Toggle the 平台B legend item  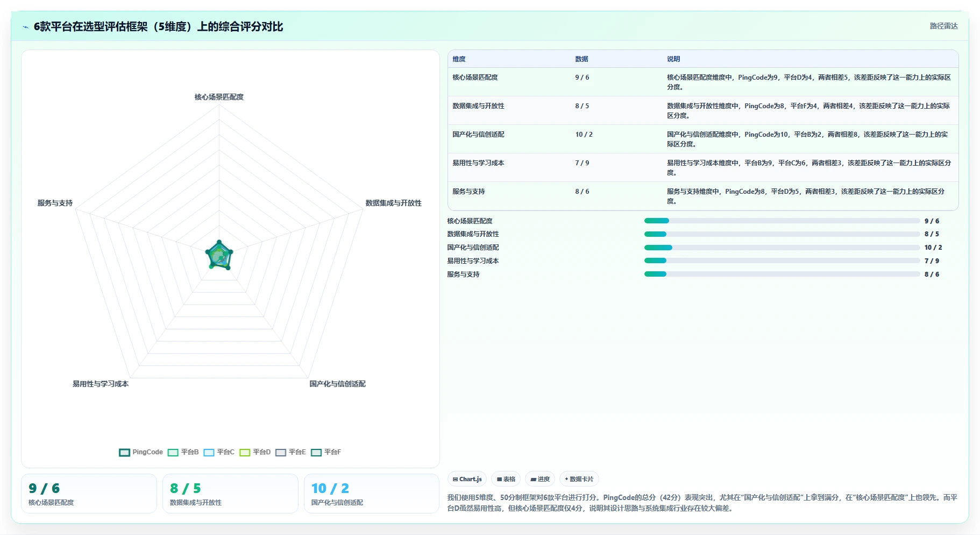pos(183,452)
